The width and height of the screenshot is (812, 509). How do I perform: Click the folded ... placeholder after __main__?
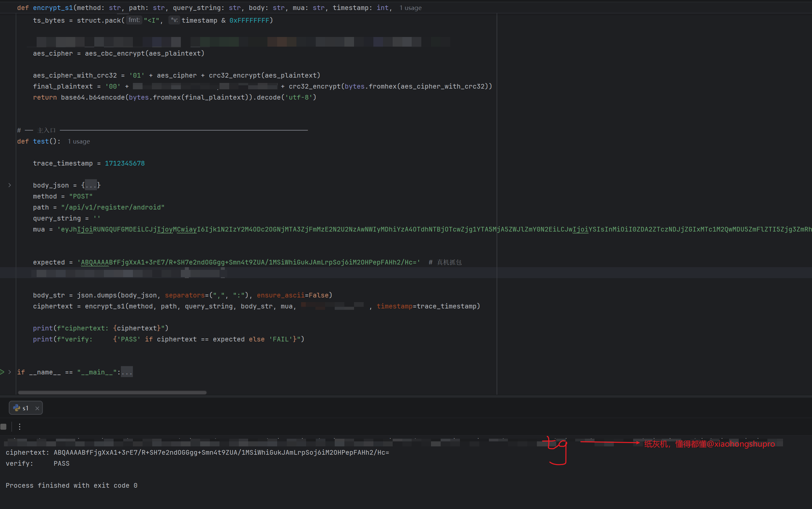point(127,372)
